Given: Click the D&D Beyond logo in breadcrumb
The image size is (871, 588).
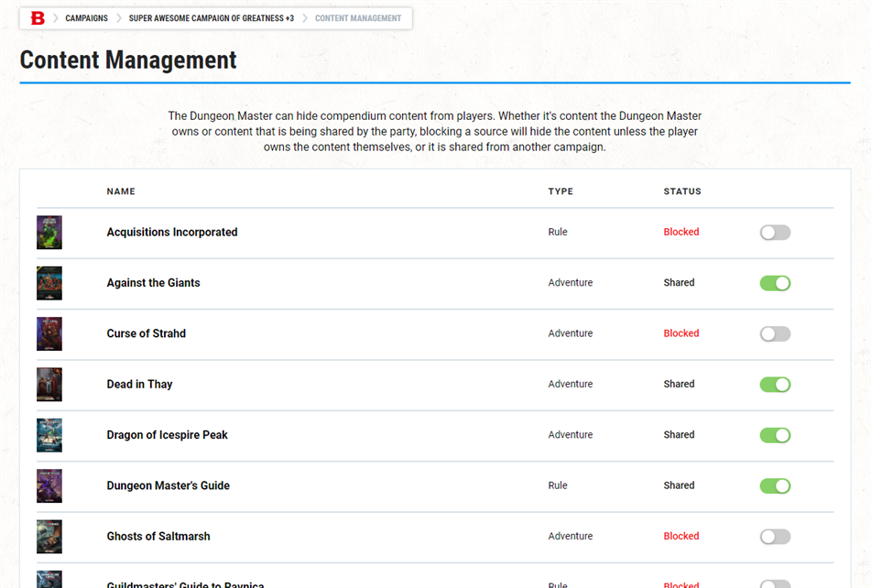Looking at the screenshot, I should pos(38,18).
